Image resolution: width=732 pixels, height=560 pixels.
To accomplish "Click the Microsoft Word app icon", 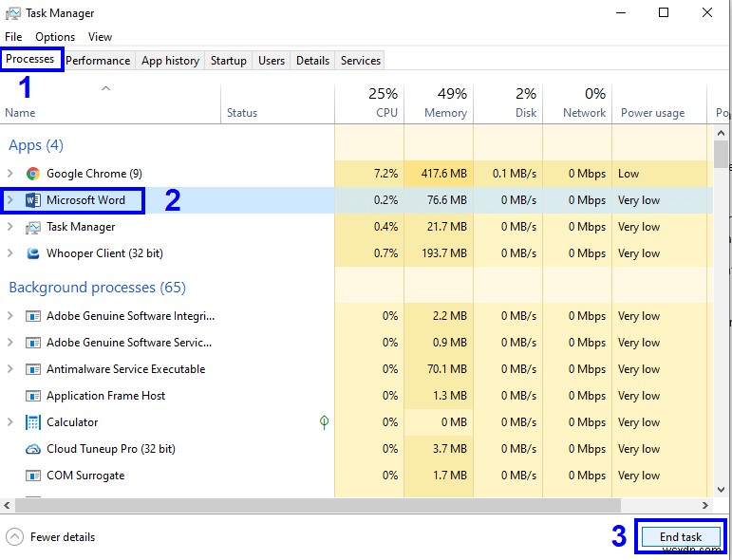I will click(x=32, y=200).
